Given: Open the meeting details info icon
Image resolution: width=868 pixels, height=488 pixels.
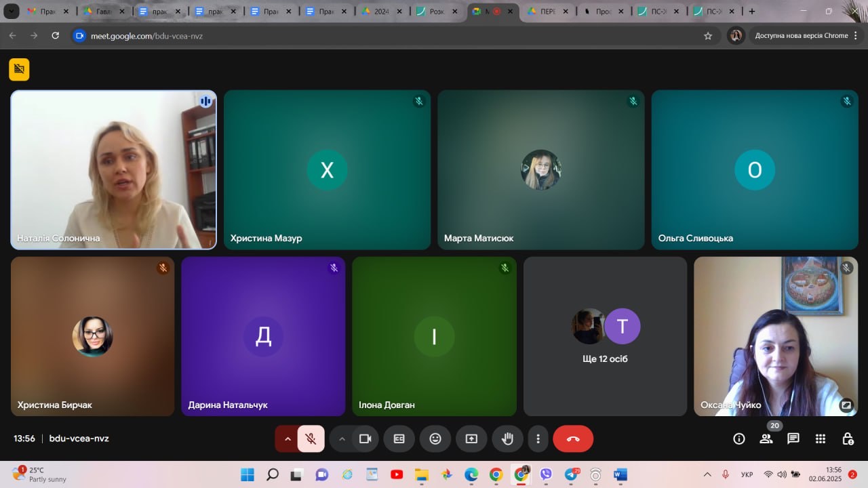Looking at the screenshot, I should click(739, 439).
